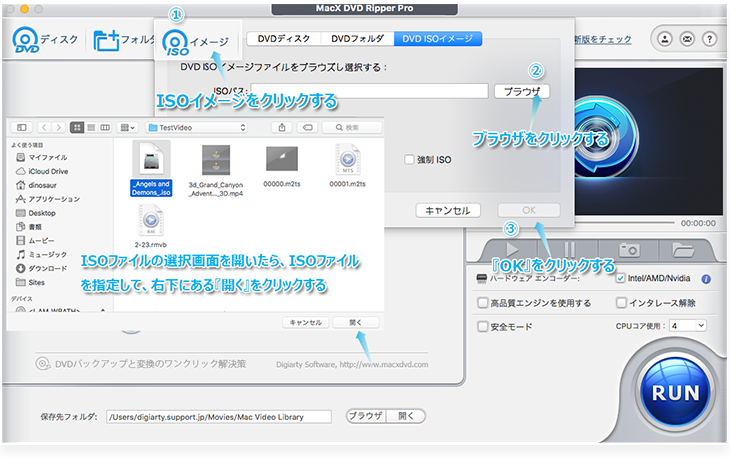This screenshot has height=460, width=730.
Task: Click the ISO path input field
Action: point(370,91)
